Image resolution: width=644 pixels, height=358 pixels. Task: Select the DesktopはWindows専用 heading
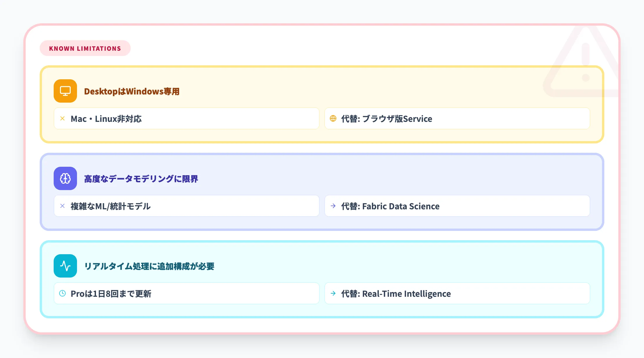tap(132, 91)
